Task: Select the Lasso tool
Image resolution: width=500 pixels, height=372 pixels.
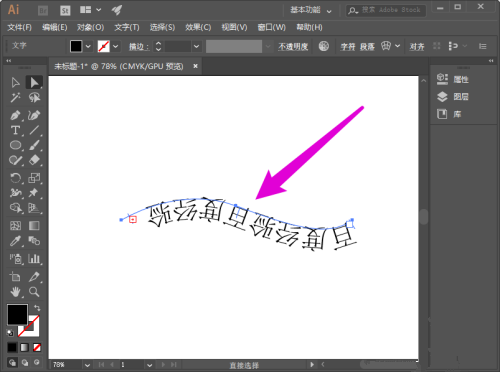Action: point(34,97)
